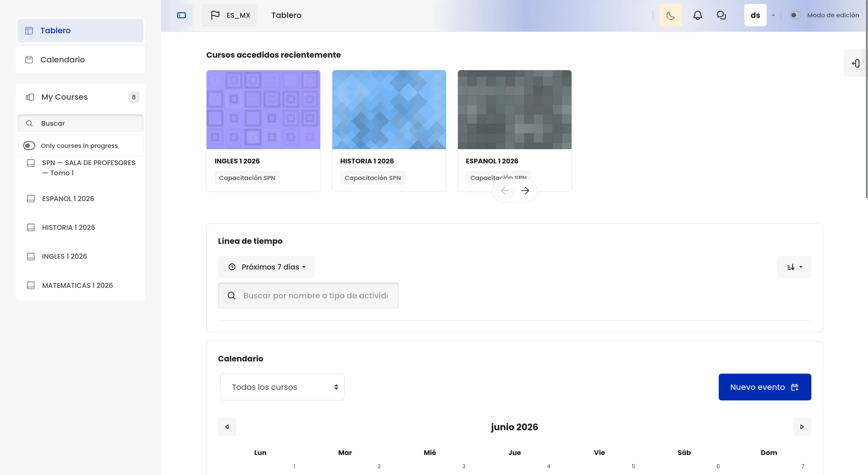The height and width of the screenshot is (475, 868).
Task: Open the right block drawer icon
Action: (855, 63)
